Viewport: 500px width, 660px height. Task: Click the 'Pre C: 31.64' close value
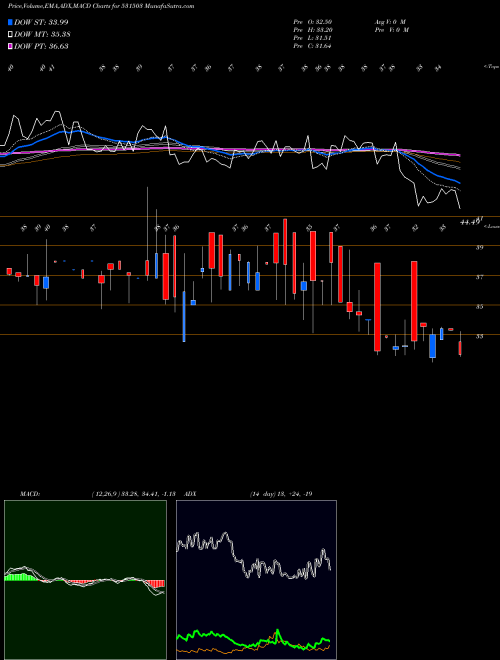(x=312, y=46)
